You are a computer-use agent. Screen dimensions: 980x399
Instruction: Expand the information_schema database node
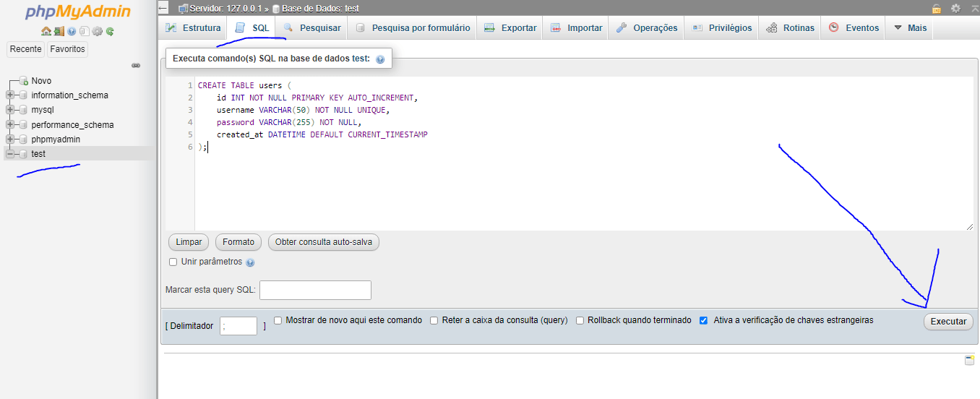[9, 95]
